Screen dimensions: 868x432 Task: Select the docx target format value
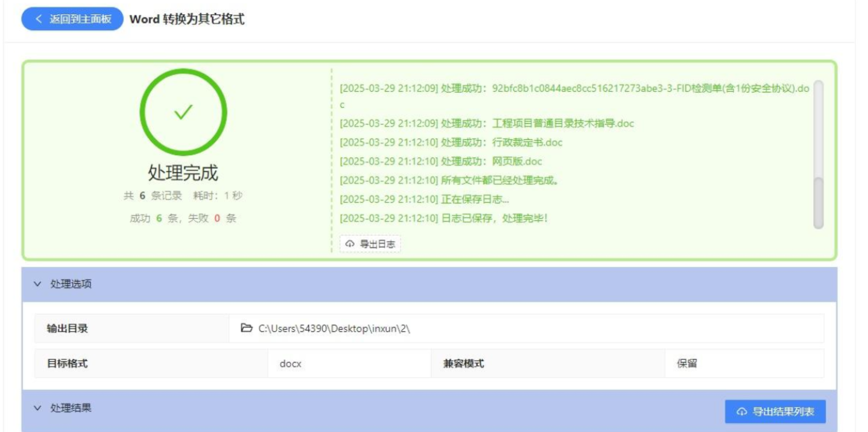(290, 364)
